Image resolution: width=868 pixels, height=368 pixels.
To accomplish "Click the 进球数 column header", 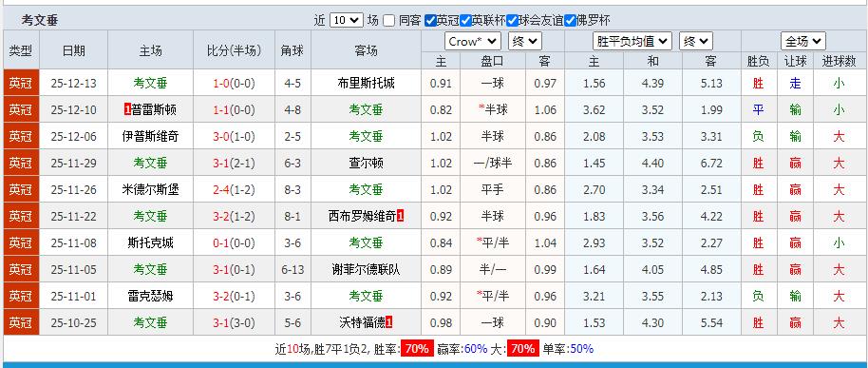I will pos(839,62).
